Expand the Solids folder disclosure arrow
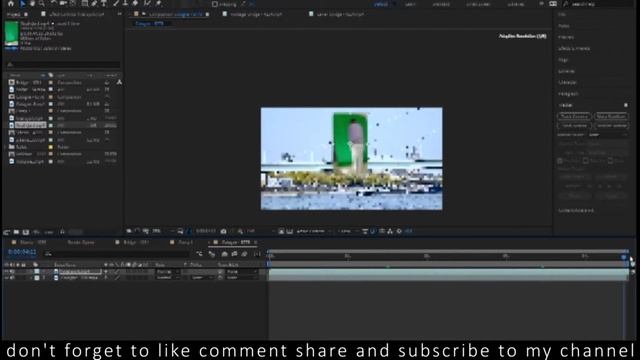 click(x=5, y=147)
